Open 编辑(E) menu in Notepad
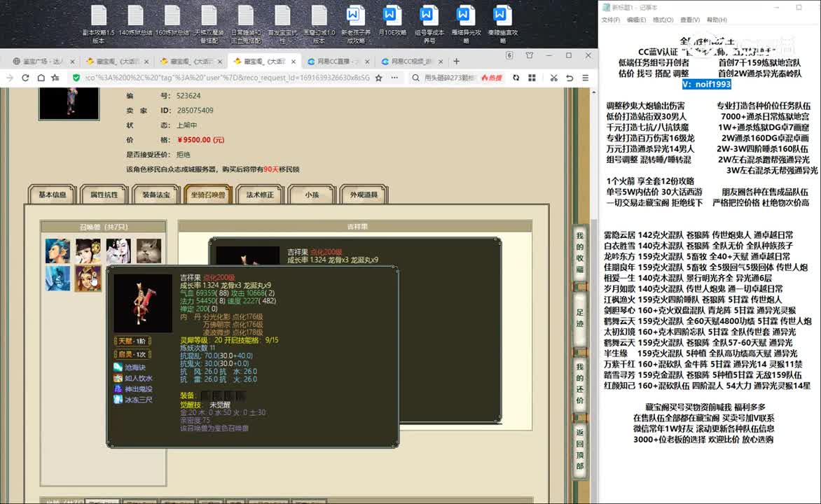This screenshot has width=821, height=504. point(636,20)
